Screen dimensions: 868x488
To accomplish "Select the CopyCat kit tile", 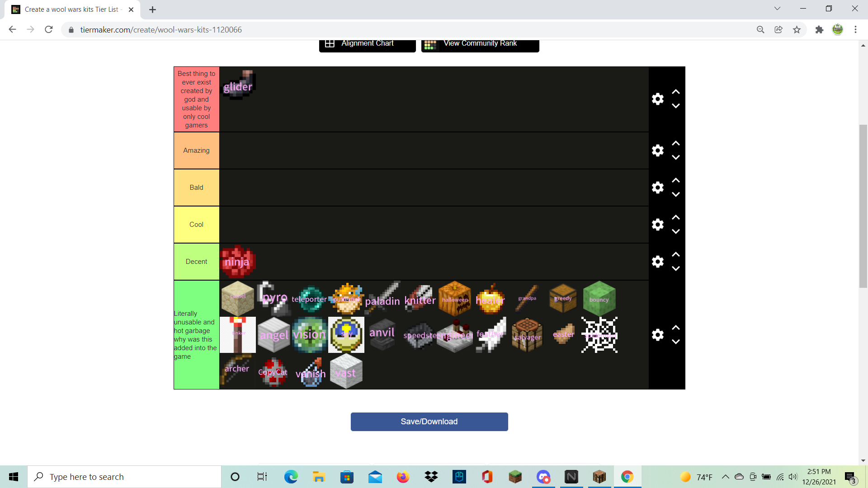I will pos(274,371).
